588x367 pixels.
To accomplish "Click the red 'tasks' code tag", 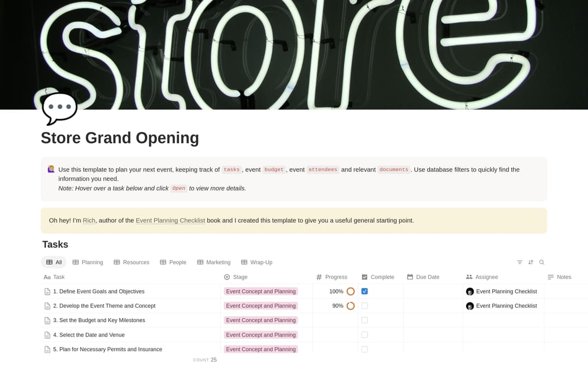I will coord(231,169).
